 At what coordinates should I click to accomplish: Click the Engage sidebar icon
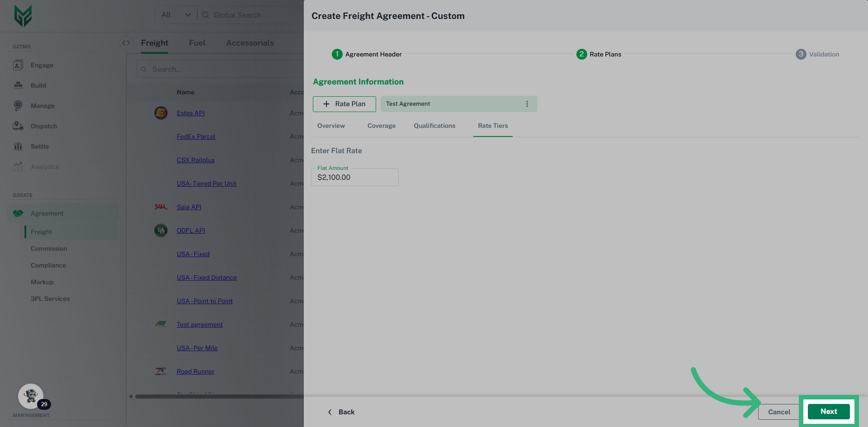(x=18, y=65)
